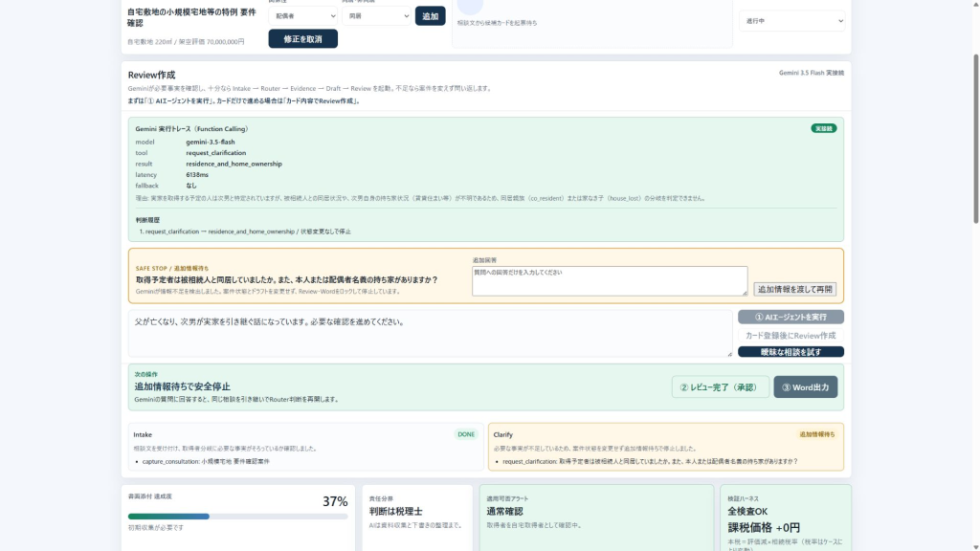Screen dimensions: 980x551
Task: Click SAFE STOP / 追加情報待ち label
Action: point(172,269)
